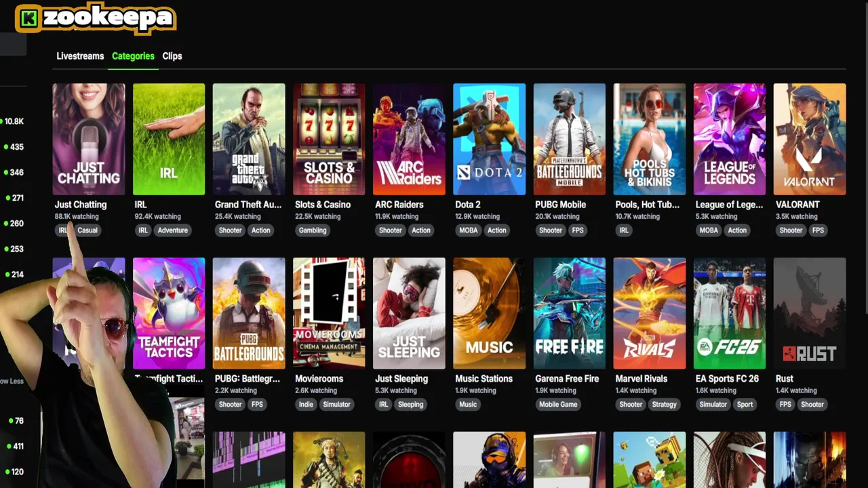Click the Slots & Casino title link

tap(323, 205)
